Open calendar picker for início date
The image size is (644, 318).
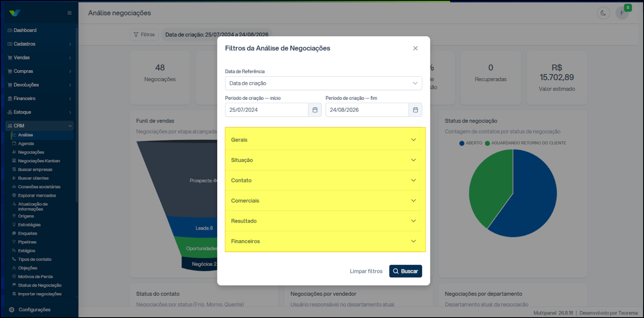[x=315, y=110]
